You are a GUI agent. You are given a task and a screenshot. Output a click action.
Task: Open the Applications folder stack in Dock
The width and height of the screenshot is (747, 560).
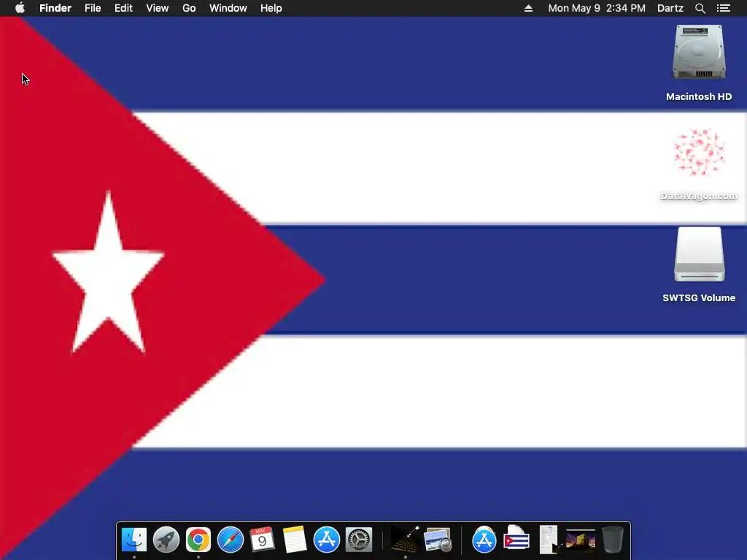tap(484, 540)
